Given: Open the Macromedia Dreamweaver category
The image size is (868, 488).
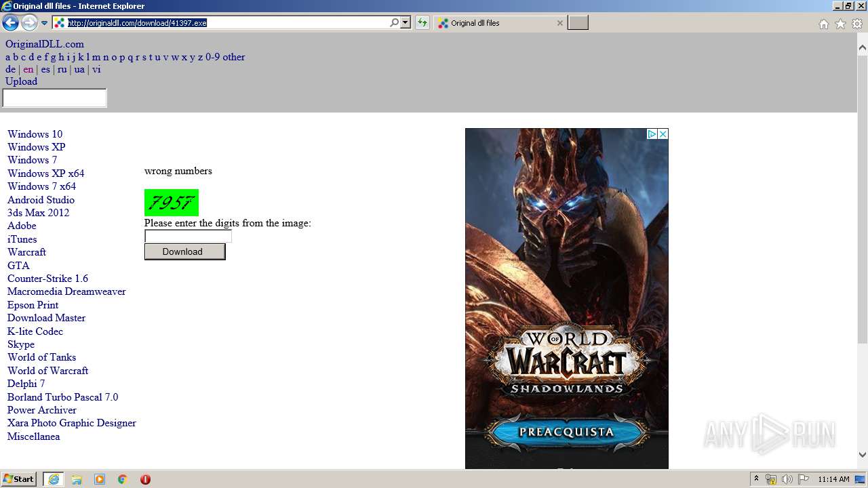Looking at the screenshot, I should tap(66, 291).
